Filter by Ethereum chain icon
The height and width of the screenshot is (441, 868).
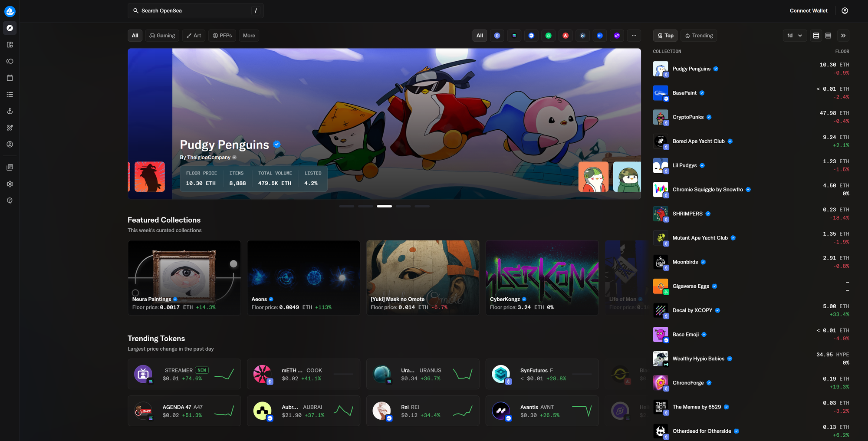point(497,36)
